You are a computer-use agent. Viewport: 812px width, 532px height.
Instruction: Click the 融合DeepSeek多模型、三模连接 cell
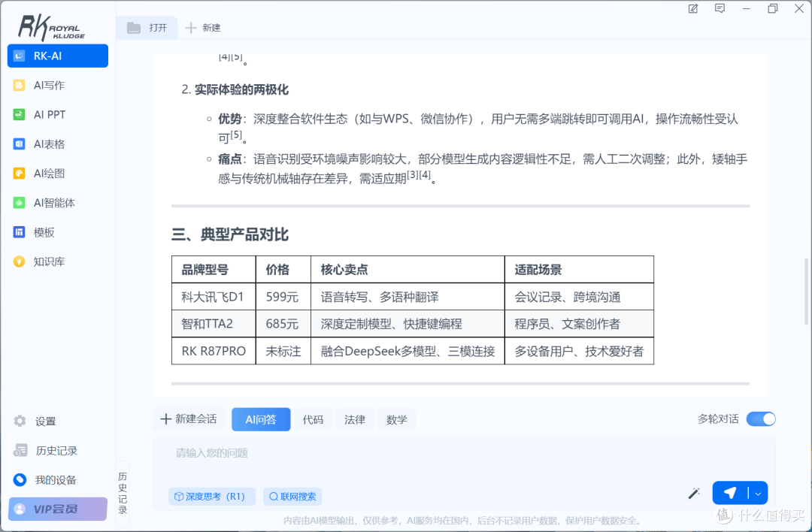click(x=408, y=352)
